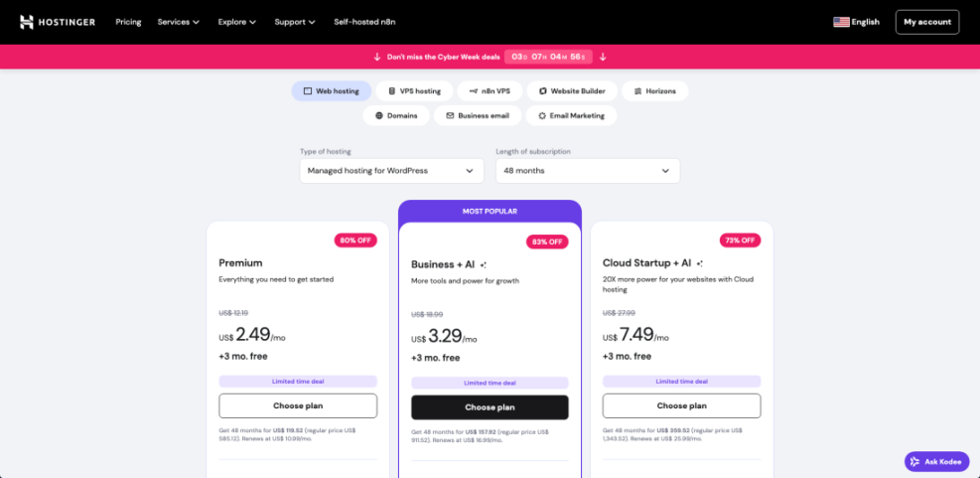This screenshot has height=478, width=980.
Task: Click AI sparkle icon next to Cloud Startup
Action: (699, 263)
